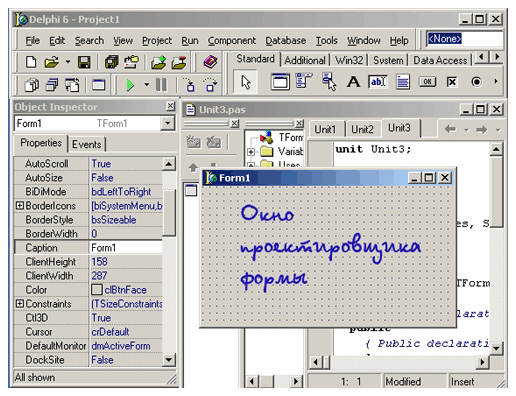
Task: Click the editor forward navigation arrow
Action: coord(481,129)
